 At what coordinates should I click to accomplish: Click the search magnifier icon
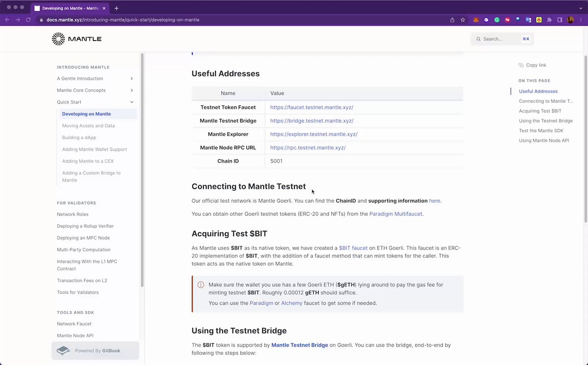(x=479, y=39)
